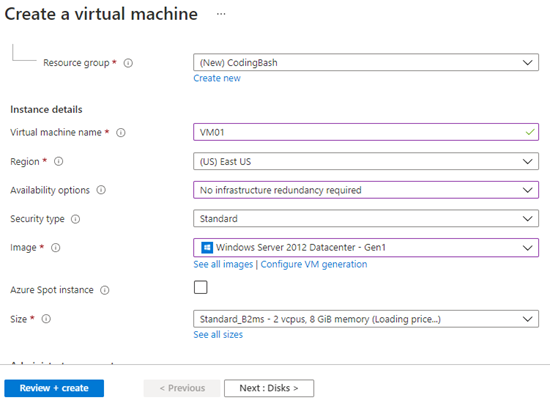Click the Image field label

click(x=23, y=248)
